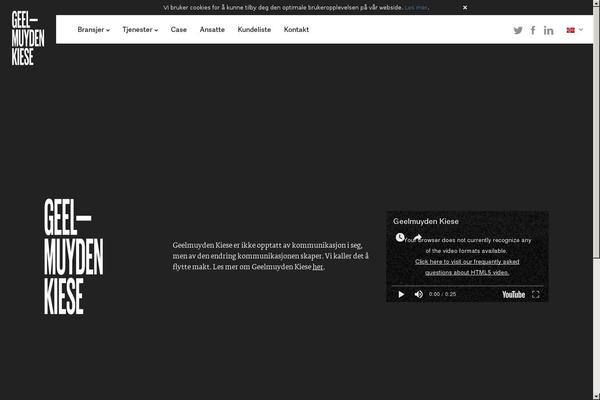Open the YouTube logo in player

tap(514, 294)
